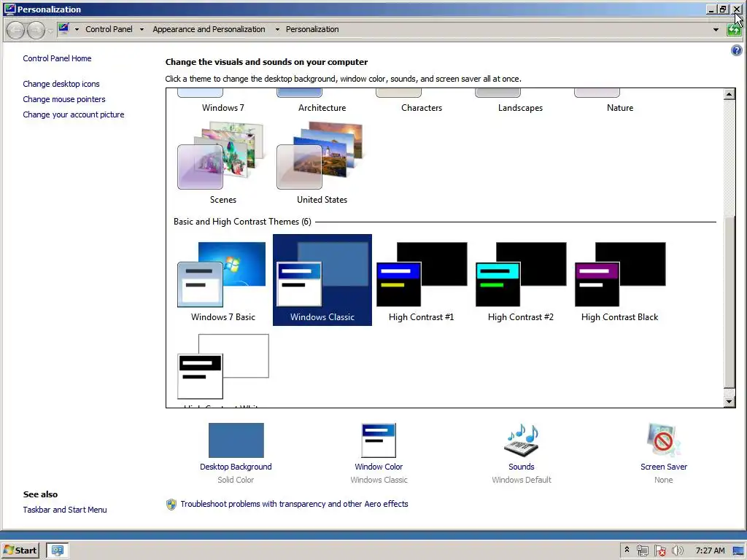Open Troubleshoot transparency and Aero effects link

[294, 504]
